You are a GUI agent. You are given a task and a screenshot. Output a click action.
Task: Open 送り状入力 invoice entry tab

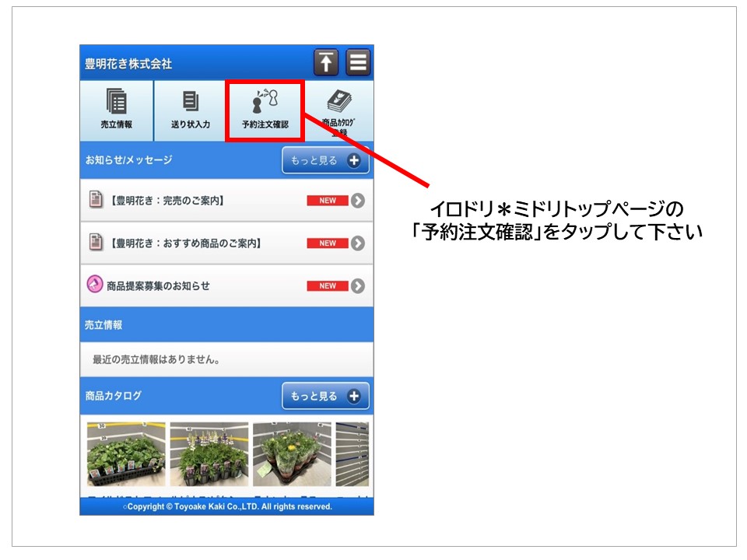190,110
